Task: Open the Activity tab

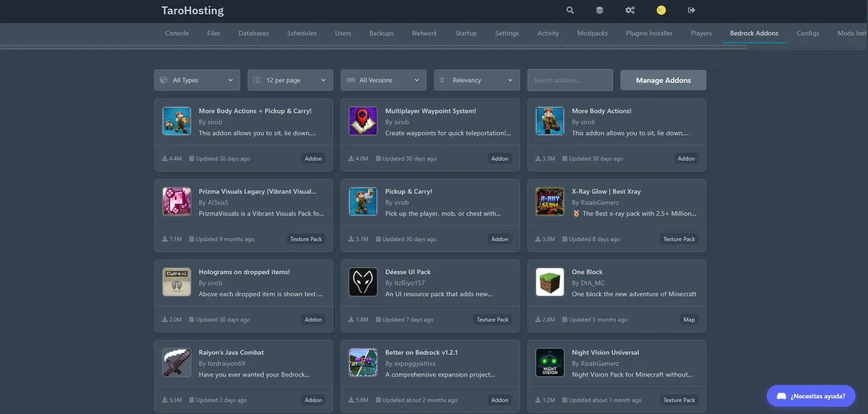Action: coord(548,33)
